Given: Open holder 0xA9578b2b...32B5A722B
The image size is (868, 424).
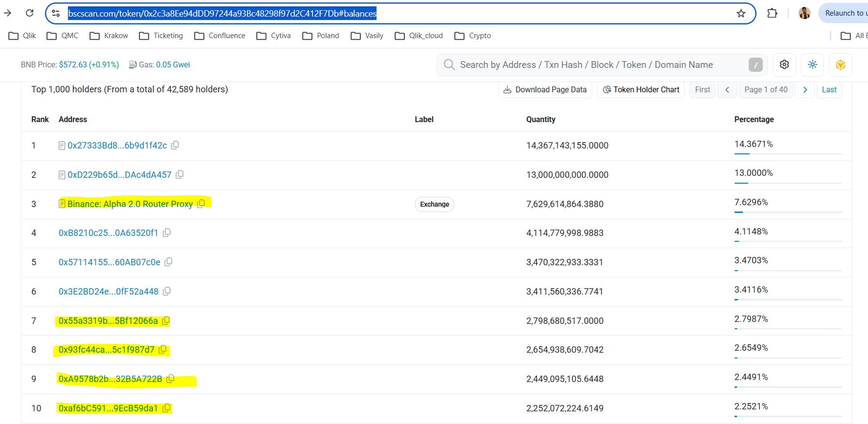Looking at the screenshot, I should pyautogui.click(x=111, y=379).
